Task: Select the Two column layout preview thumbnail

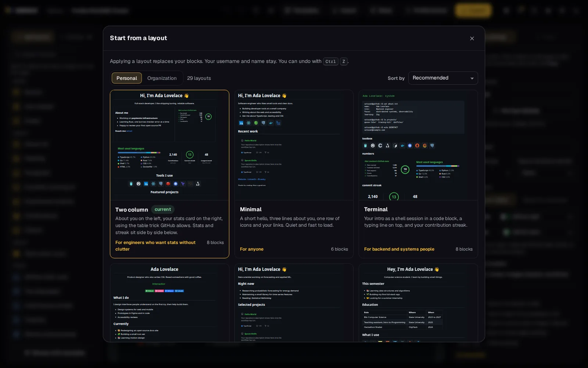Action: [169, 145]
